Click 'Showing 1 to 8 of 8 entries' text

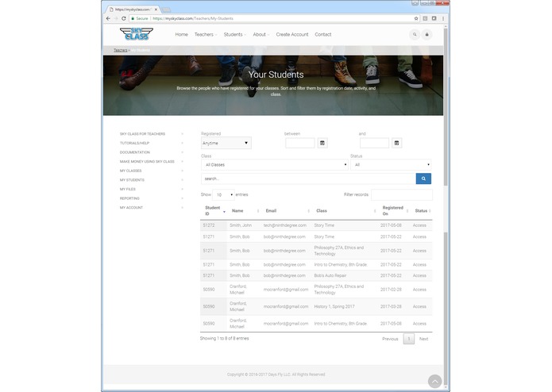coord(225,339)
